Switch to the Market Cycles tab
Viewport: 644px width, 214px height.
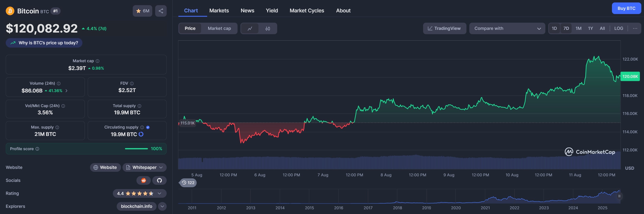pyautogui.click(x=307, y=11)
